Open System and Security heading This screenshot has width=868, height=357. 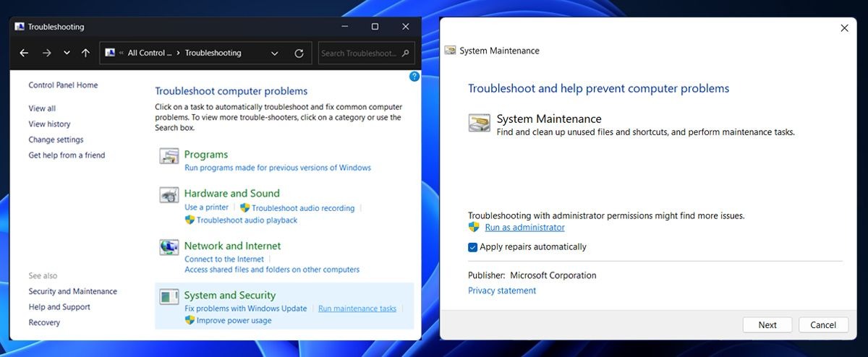point(230,295)
